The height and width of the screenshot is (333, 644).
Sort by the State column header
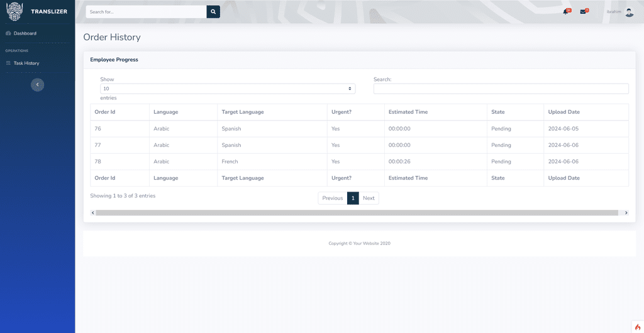(x=516, y=112)
